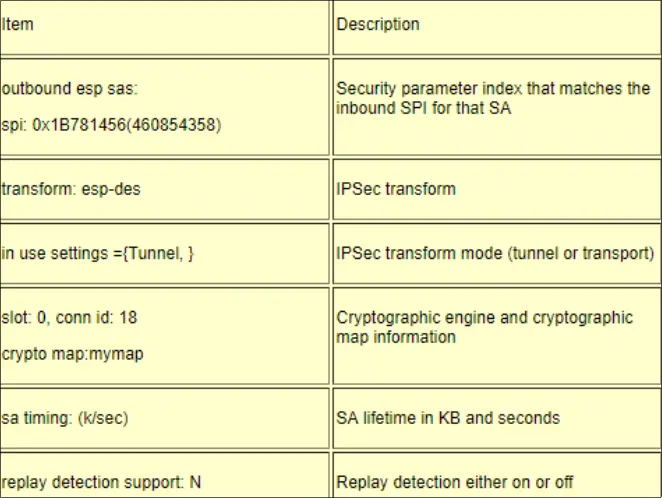Click 'SA lifetime in KB and seconds'
662x498 pixels.
click(448, 417)
